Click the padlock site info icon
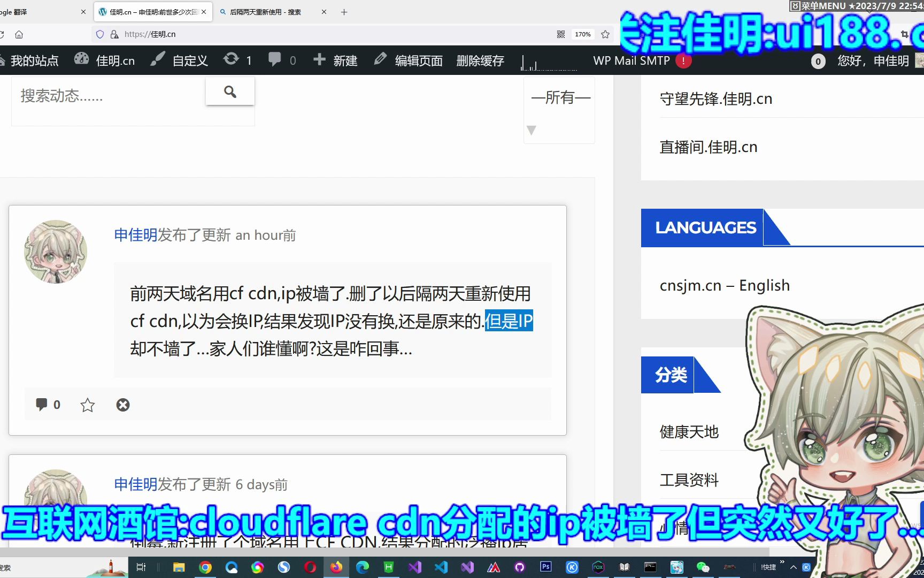 tap(114, 34)
